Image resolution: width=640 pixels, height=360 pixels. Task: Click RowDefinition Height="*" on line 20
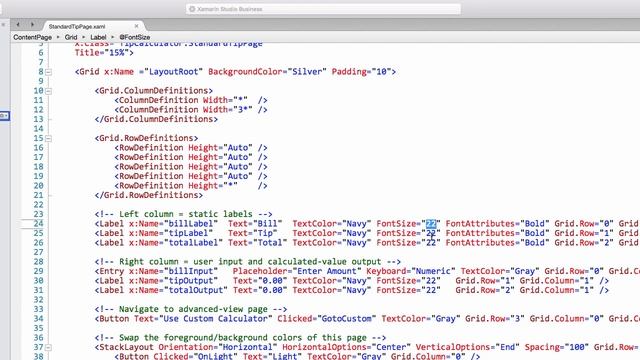pos(191,186)
